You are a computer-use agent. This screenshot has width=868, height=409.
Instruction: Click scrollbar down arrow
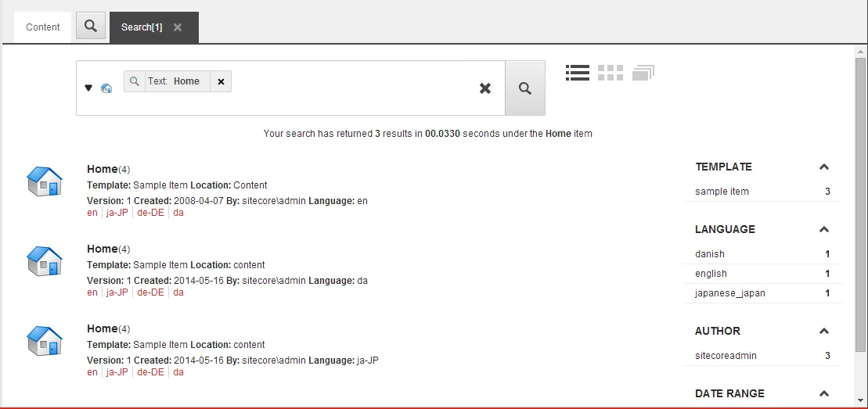click(x=860, y=400)
